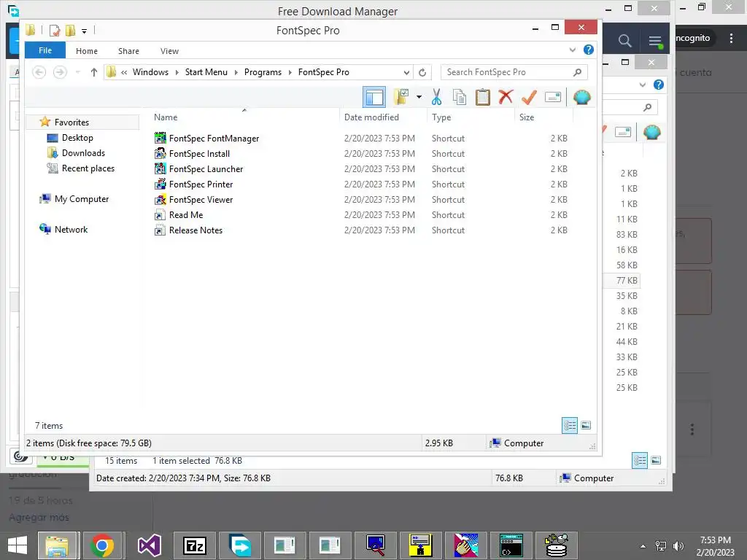This screenshot has width=747, height=560.
Task: Switch to the Home ribbon tab
Action: pyautogui.click(x=87, y=51)
